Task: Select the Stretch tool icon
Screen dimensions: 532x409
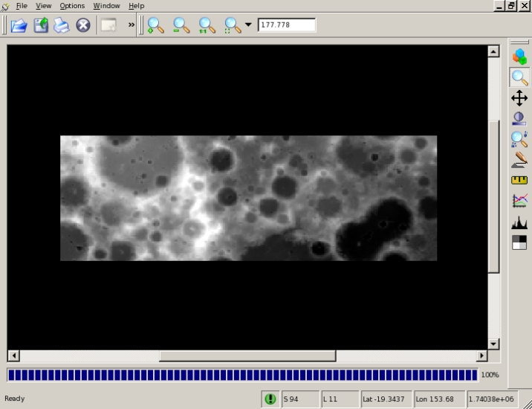Action: [519, 119]
